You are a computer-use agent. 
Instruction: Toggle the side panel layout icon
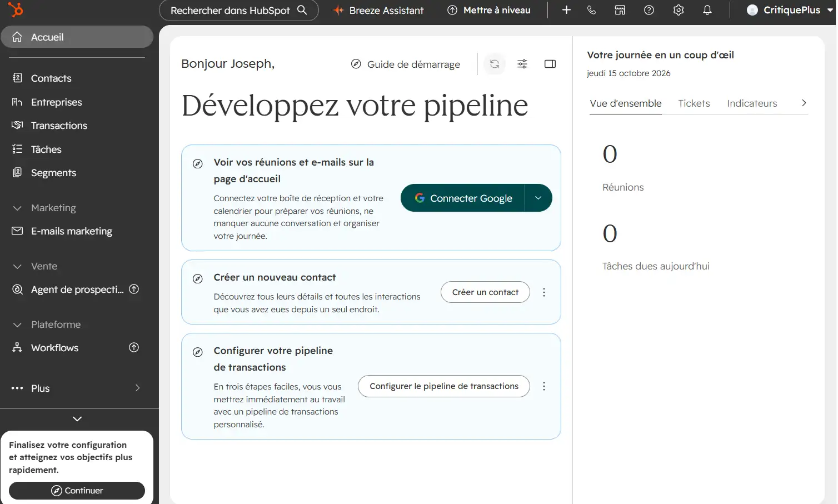point(550,64)
